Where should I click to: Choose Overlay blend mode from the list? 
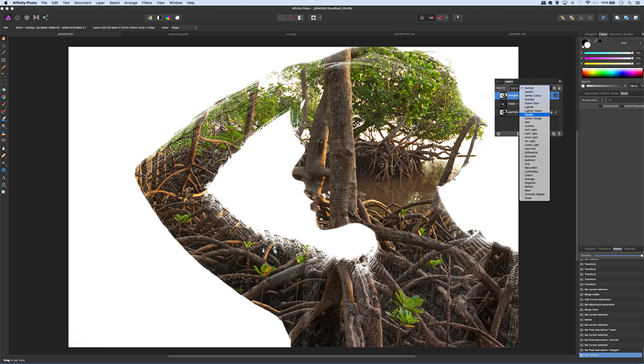[535, 126]
